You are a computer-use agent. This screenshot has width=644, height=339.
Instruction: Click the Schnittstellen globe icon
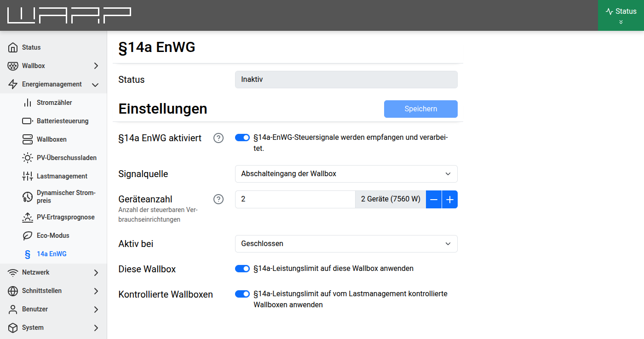(13, 291)
